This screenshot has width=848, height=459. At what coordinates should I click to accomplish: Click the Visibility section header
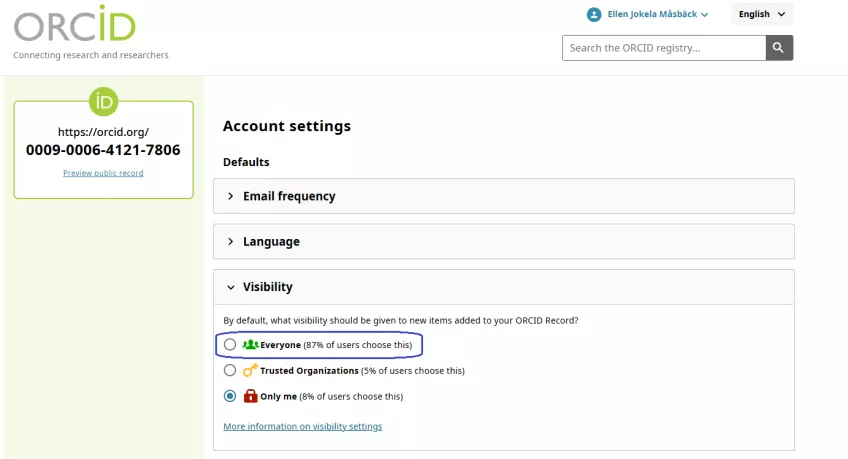point(504,287)
